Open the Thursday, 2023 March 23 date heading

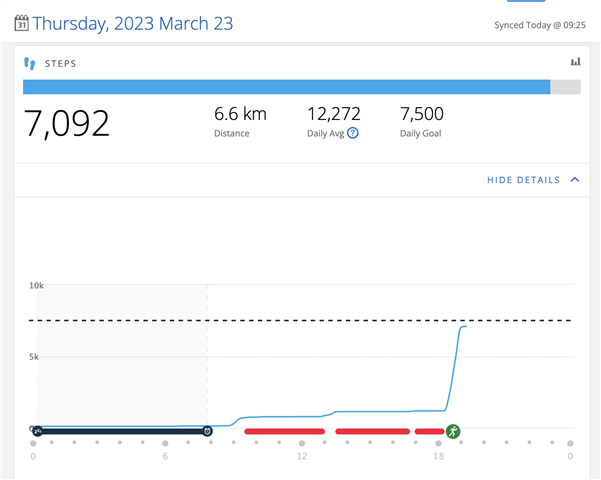[x=133, y=23]
